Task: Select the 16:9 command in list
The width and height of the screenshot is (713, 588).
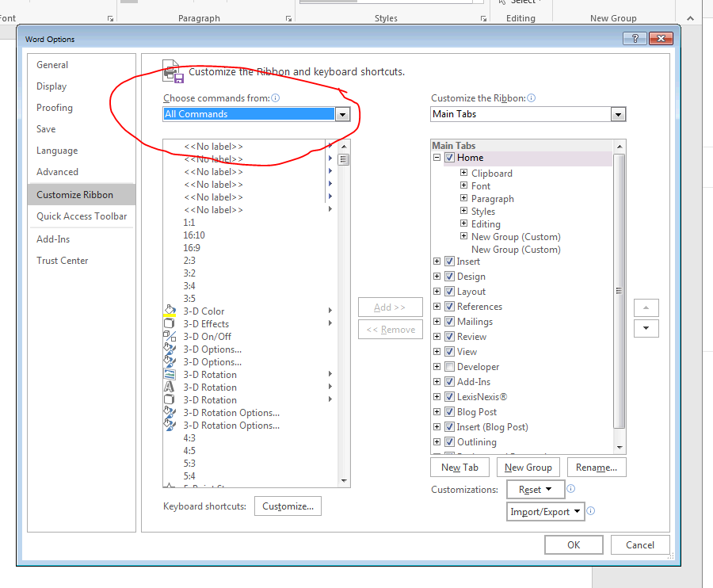Action: pyautogui.click(x=192, y=248)
